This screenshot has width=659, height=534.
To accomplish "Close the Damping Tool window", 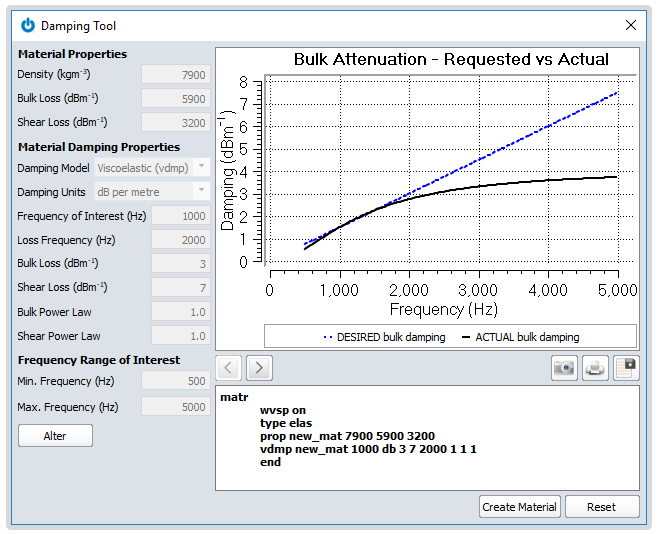I will point(630,25).
